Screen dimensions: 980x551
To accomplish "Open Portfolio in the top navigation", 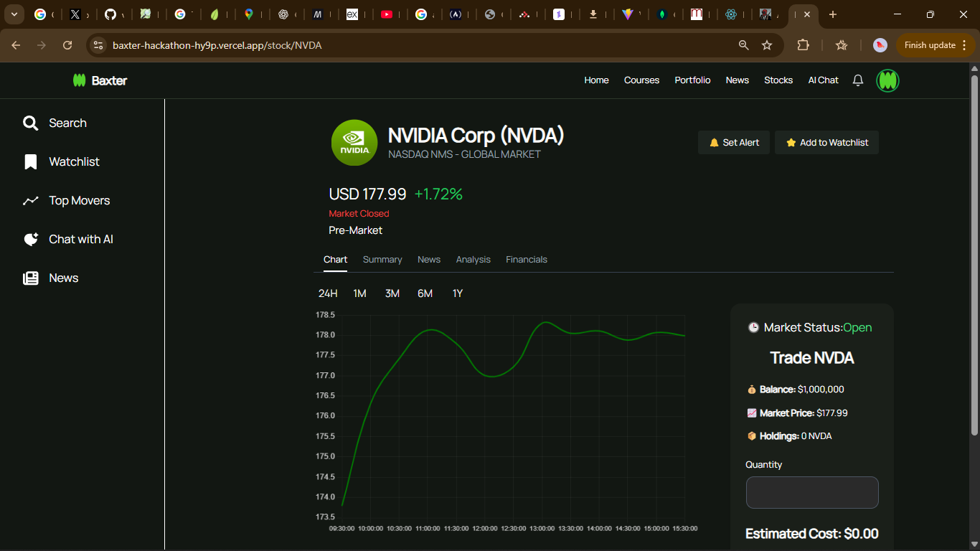I will coord(692,80).
